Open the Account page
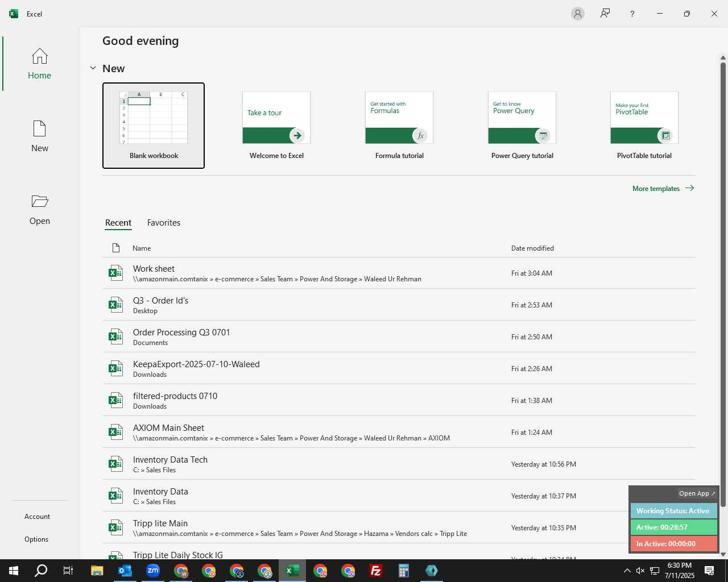The image size is (728, 582). 37,517
